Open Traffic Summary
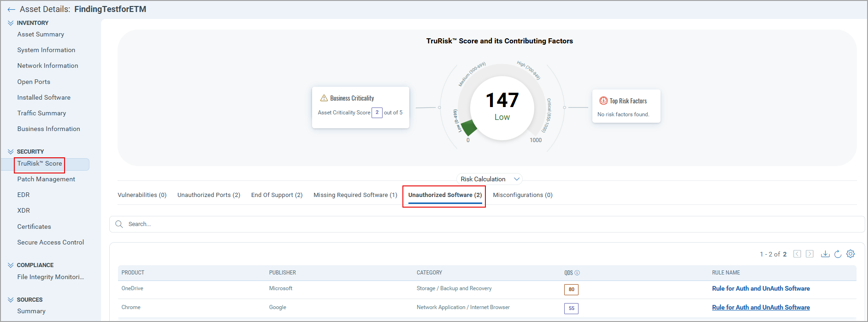This screenshot has height=322, width=868. [x=41, y=113]
